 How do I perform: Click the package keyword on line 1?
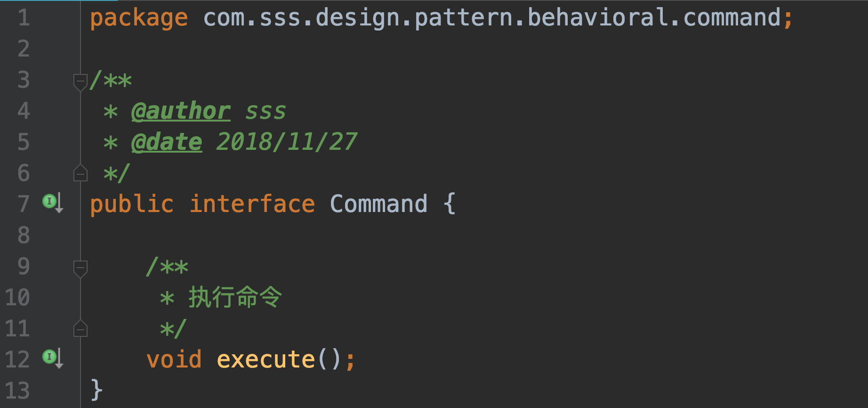[x=139, y=18]
